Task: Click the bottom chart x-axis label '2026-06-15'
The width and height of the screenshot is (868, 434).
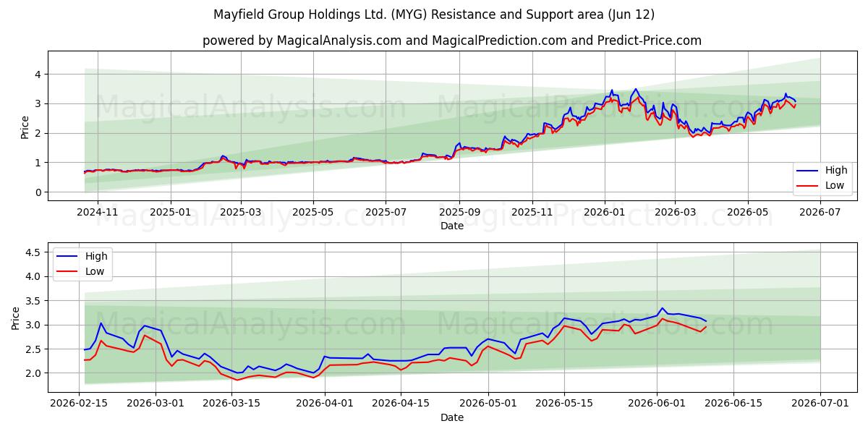Action: 733,404
